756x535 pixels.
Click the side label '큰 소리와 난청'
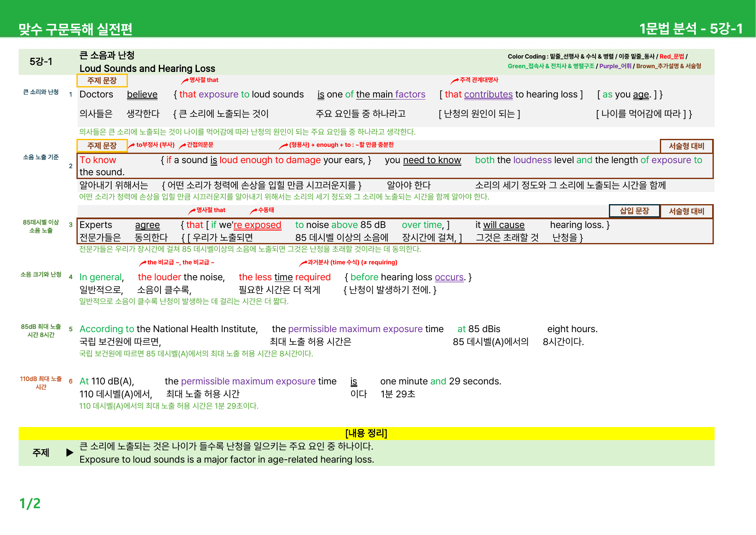pyautogui.click(x=41, y=92)
